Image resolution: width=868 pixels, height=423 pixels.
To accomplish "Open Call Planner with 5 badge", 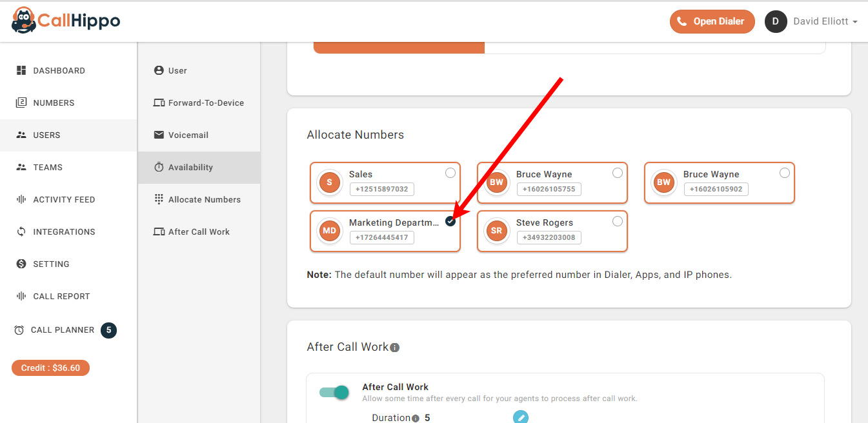I will (x=68, y=330).
